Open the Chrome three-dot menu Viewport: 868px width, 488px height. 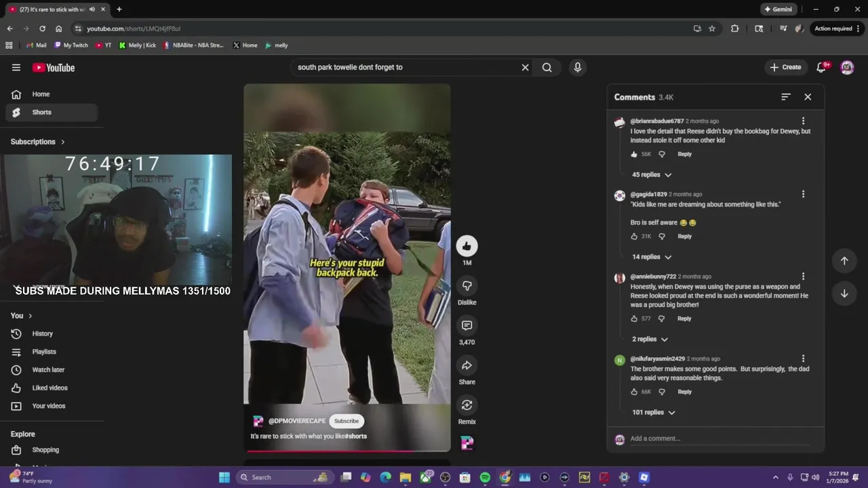point(858,28)
